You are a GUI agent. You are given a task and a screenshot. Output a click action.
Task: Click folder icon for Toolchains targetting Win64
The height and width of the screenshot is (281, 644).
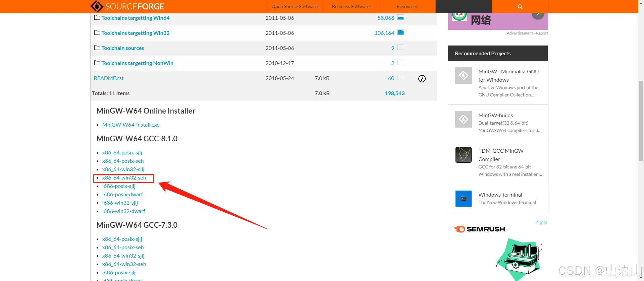click(x=97, y=17)
